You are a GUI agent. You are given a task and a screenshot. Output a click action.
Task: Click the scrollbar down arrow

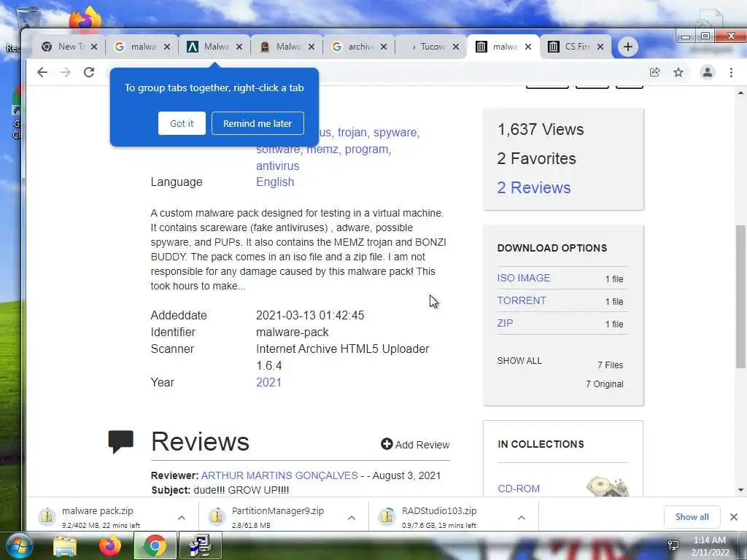click(x=740, y=489)
